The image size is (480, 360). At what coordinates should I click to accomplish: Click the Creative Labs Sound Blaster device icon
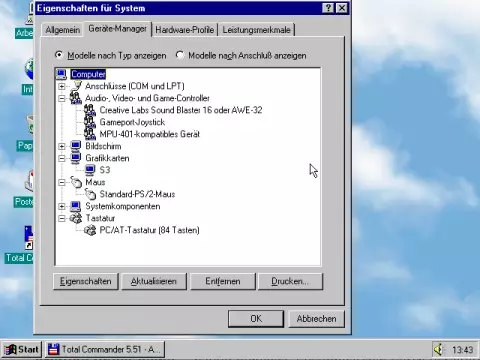90,110
